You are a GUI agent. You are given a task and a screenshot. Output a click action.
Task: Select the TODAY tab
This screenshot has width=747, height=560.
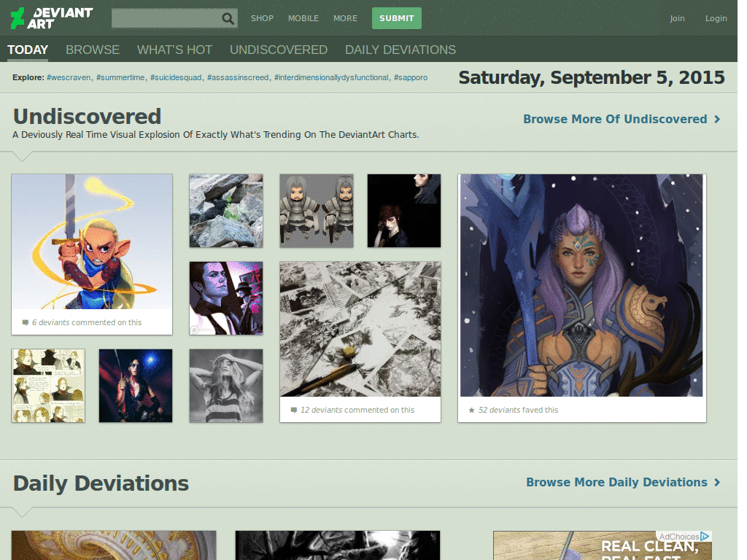(28, 50)
